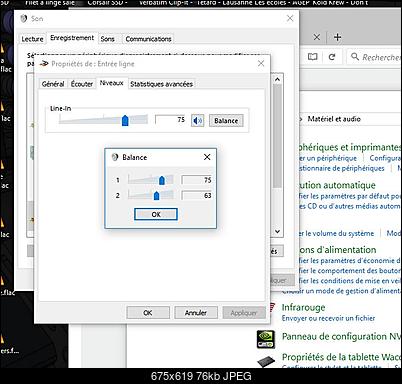Close the Balance dialog
Image resolution: width=402 pixels, height=384 pixels.
point(207,157)
